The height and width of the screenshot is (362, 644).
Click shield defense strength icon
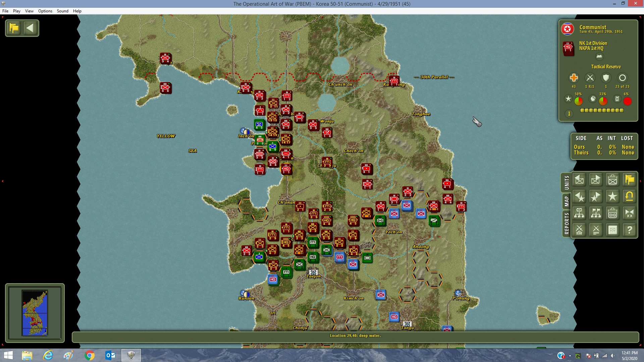click(606, 78)
